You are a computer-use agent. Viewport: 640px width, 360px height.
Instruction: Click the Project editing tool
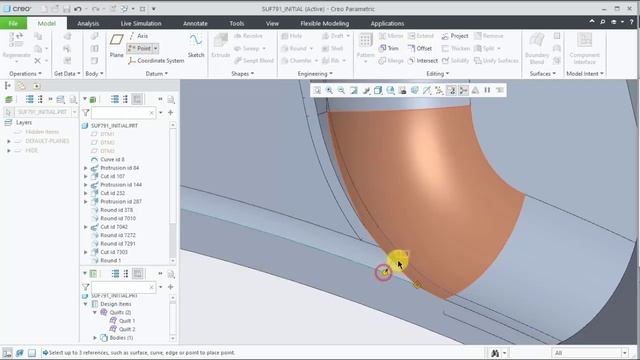click(x=455, y=36)
